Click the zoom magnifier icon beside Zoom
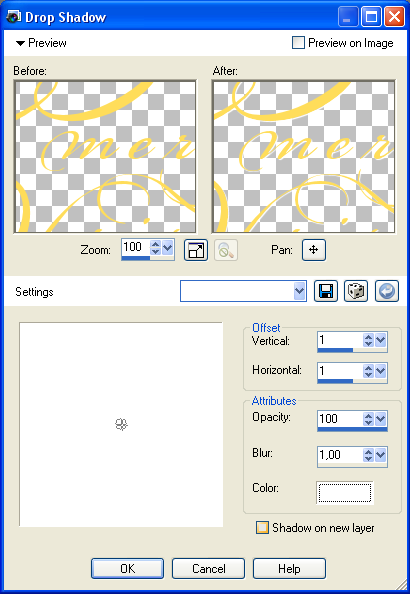 pyautogui.click(x=226, y=250)
